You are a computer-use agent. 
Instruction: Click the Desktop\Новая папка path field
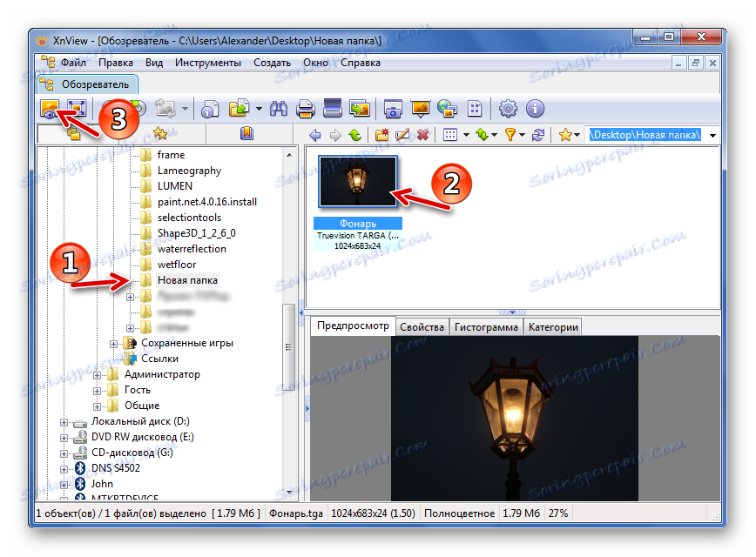point(645,135)
